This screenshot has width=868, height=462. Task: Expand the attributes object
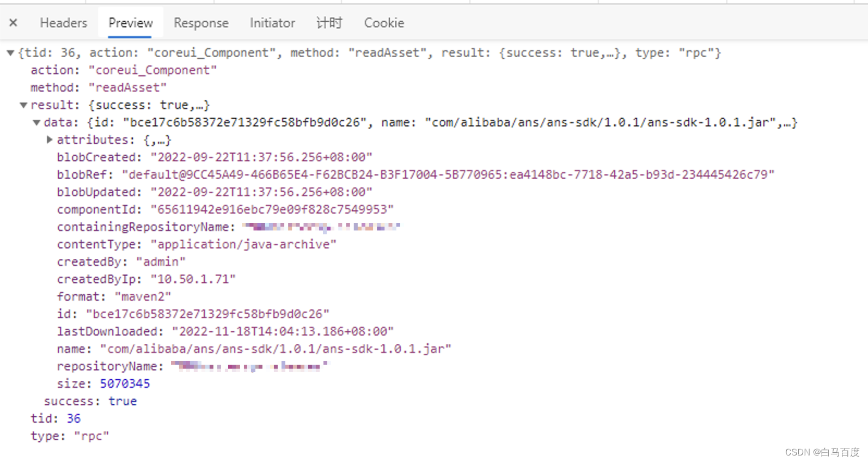pyautogui.click(x=50, y=140)
